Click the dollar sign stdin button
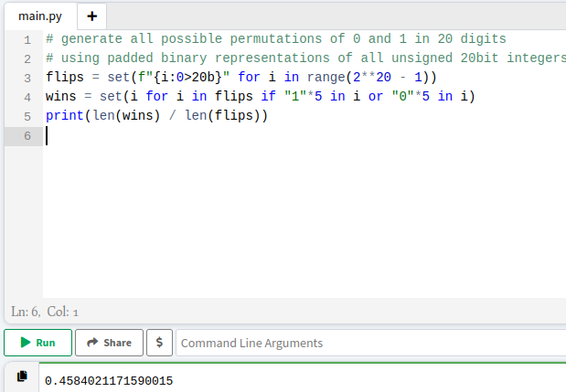566x392 pixels. coord(159,343)
